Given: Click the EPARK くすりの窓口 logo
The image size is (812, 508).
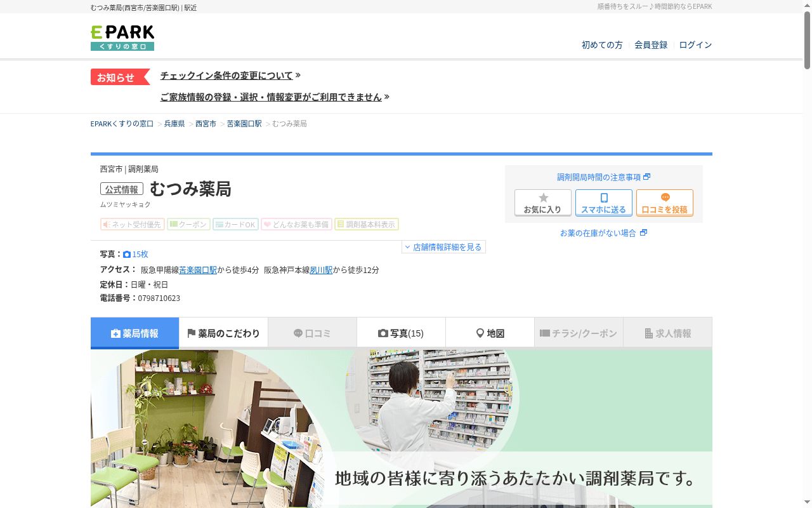Looking at the screenshot, I should pos(122,37).
